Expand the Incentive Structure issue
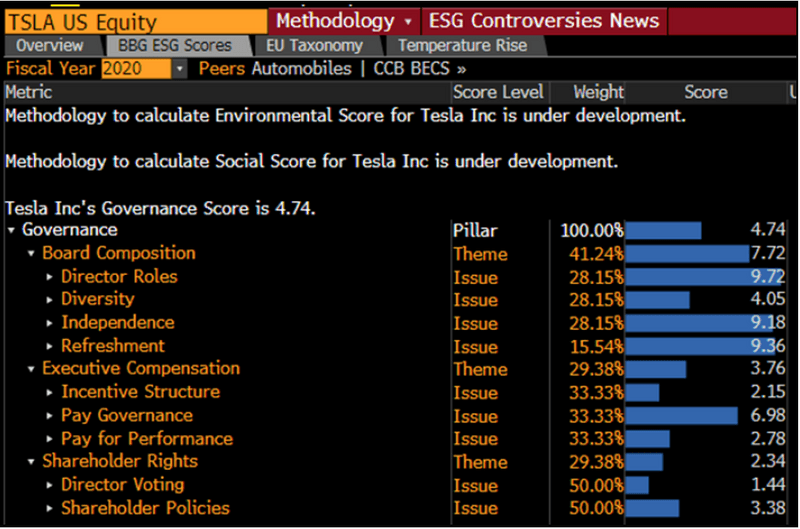The width and height of the screenshot is (800, 529). coord(49,392)
